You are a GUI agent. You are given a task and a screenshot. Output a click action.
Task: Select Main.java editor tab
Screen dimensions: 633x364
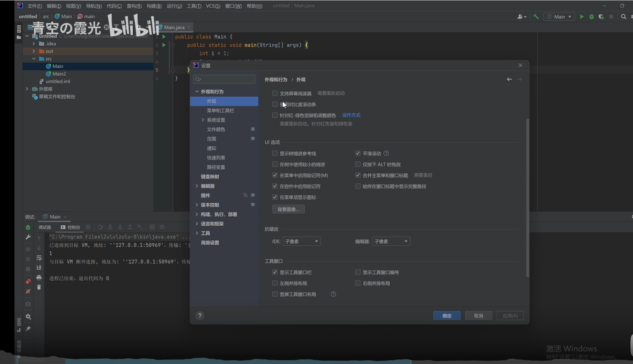(x=174, y=27)
